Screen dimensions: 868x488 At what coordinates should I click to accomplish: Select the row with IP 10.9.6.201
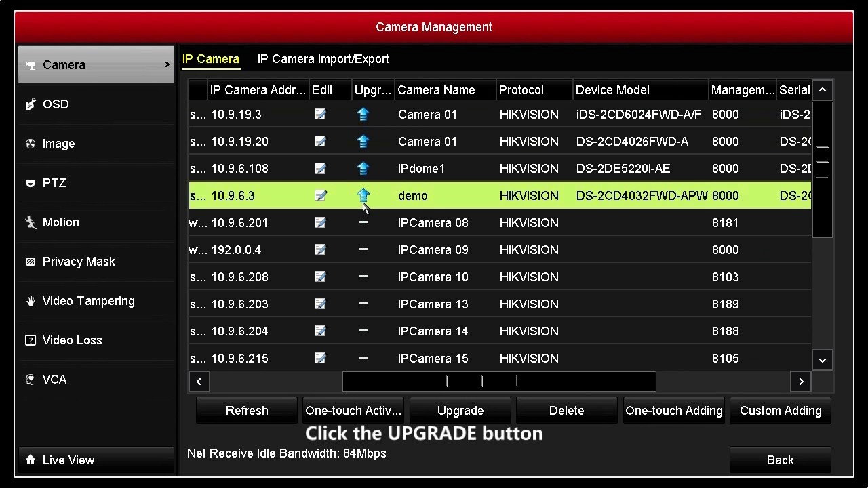[500, 223]
